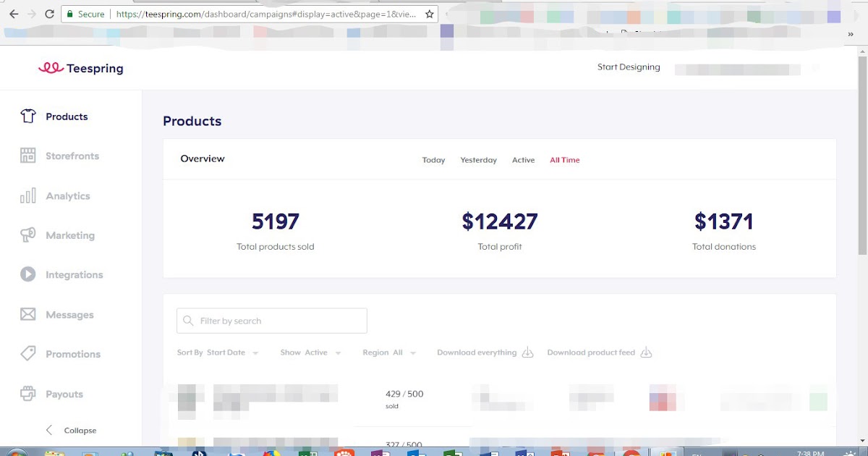
Task: Open Storefronts from the sidebar icon
Action: point(27,156)
